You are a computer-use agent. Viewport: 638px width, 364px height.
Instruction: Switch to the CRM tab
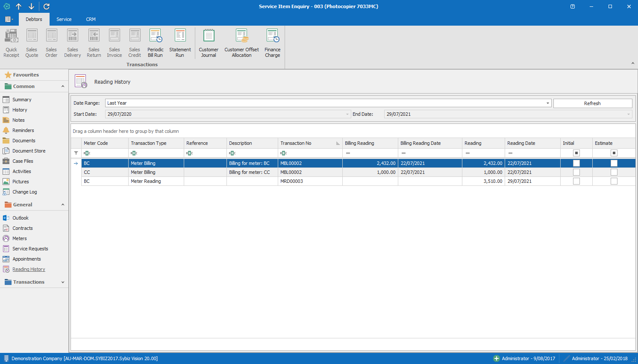[x=91, y=19]
